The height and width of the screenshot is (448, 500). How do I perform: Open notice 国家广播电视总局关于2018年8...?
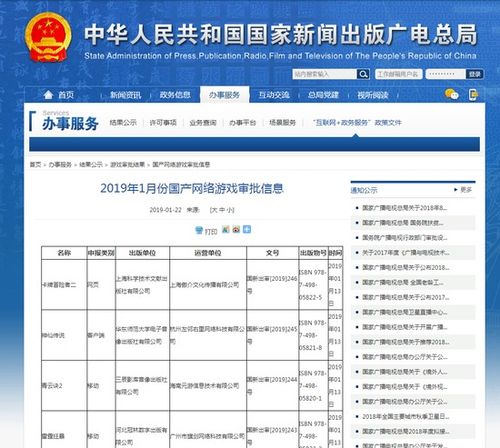coord(405,208)
